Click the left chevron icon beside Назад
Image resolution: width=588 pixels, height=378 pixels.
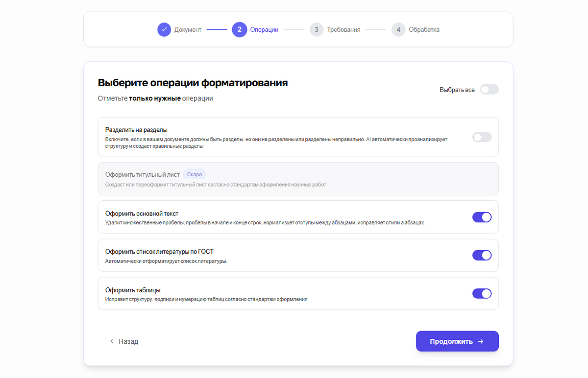(x=111, y=341)
